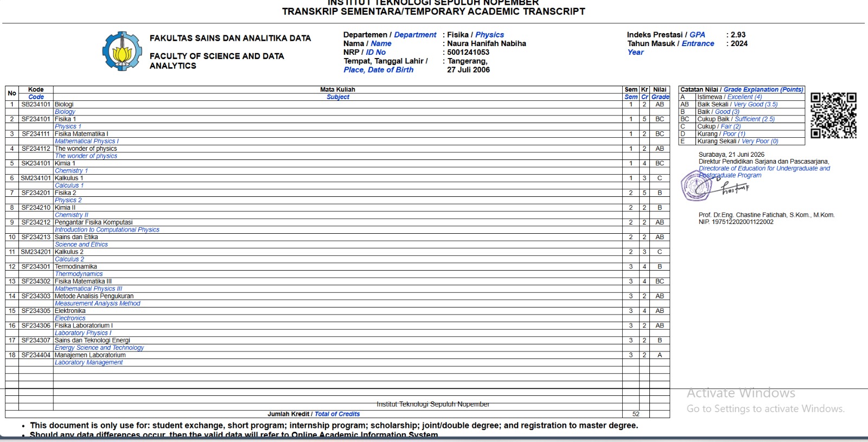This screenshot has height=442, width=868.
Task: Click the Kalkulus 1 course name
Action: click(x=69, y=178)
